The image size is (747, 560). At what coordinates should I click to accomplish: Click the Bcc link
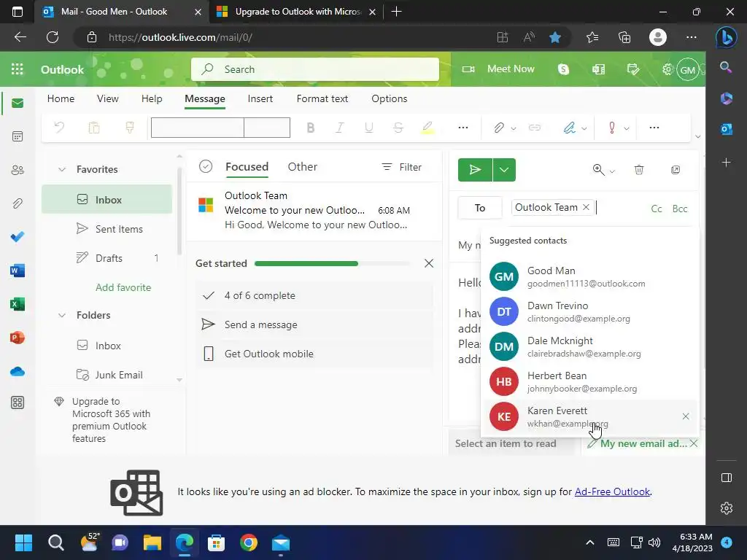point(680,209)
